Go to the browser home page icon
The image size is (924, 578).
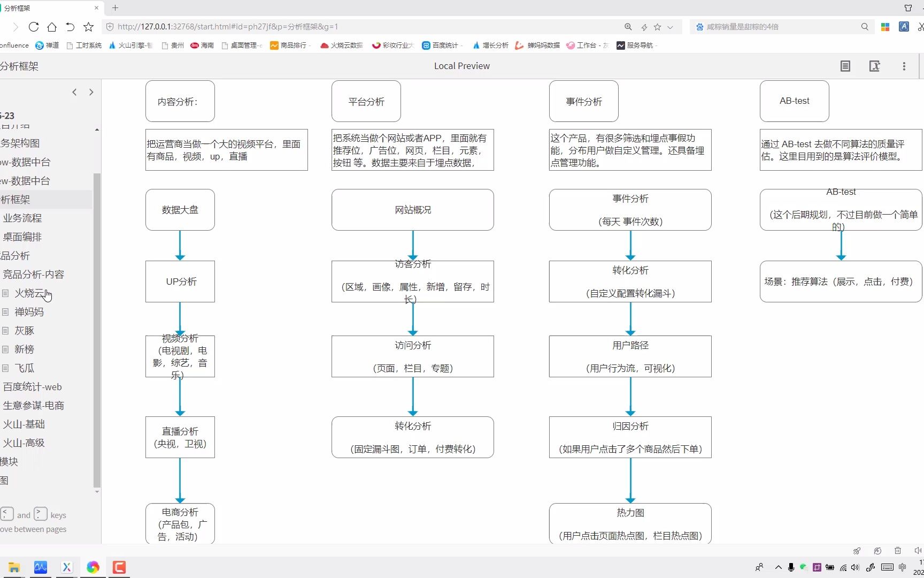click(x=52, y=27)
